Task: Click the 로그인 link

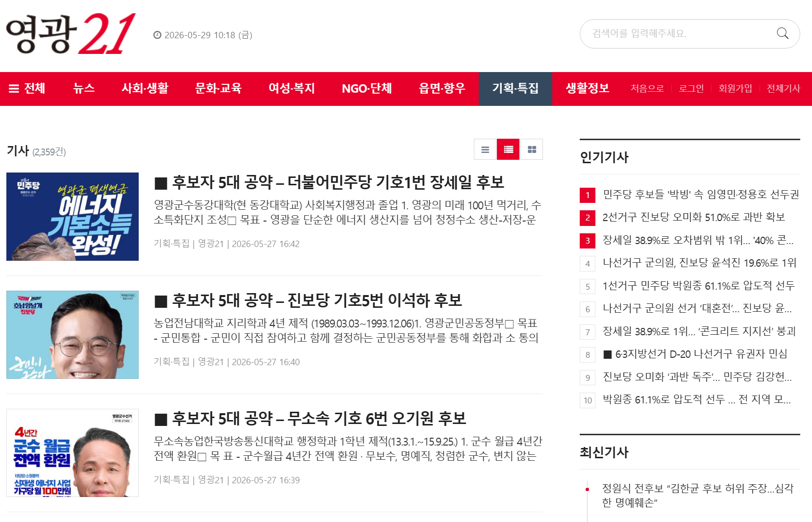Action: (x=691, y=89)
